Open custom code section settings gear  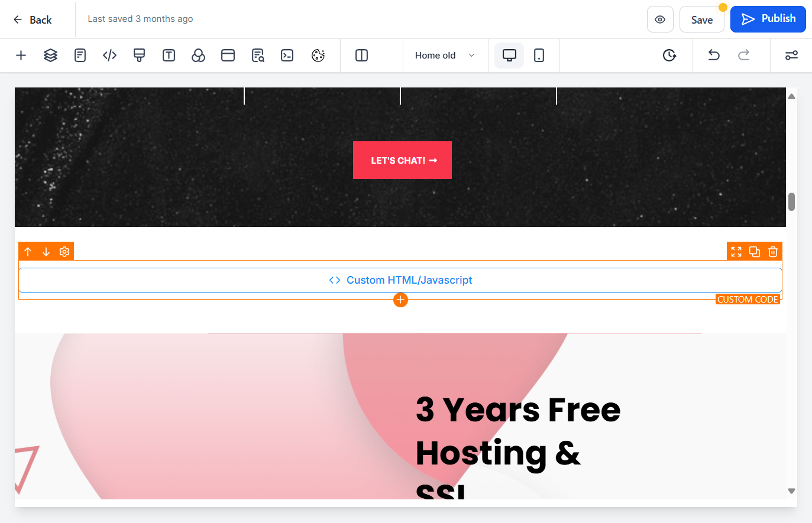(64, 252)
